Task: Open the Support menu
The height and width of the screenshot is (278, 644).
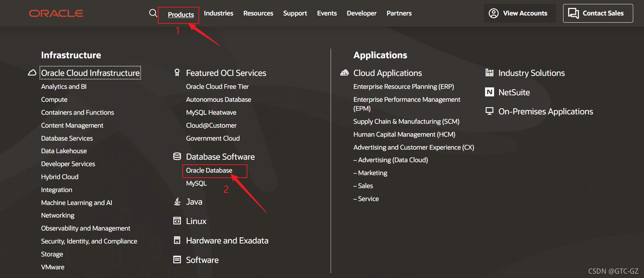Action: pyautogui.click(x=295, y=13)
